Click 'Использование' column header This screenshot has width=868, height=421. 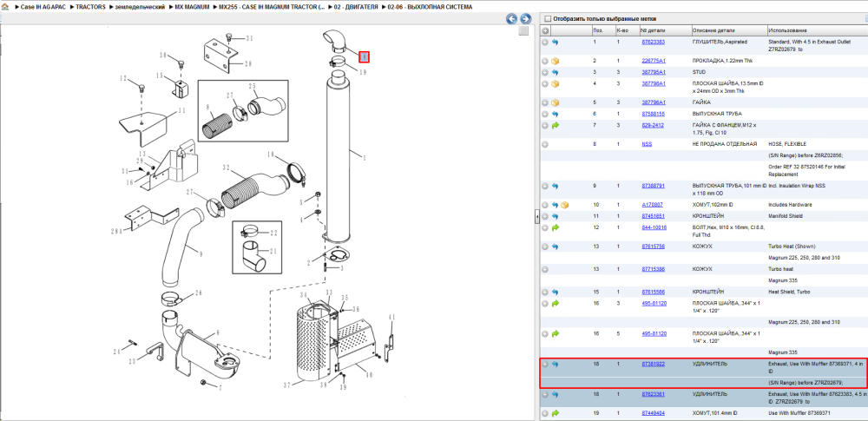point(816,30)
